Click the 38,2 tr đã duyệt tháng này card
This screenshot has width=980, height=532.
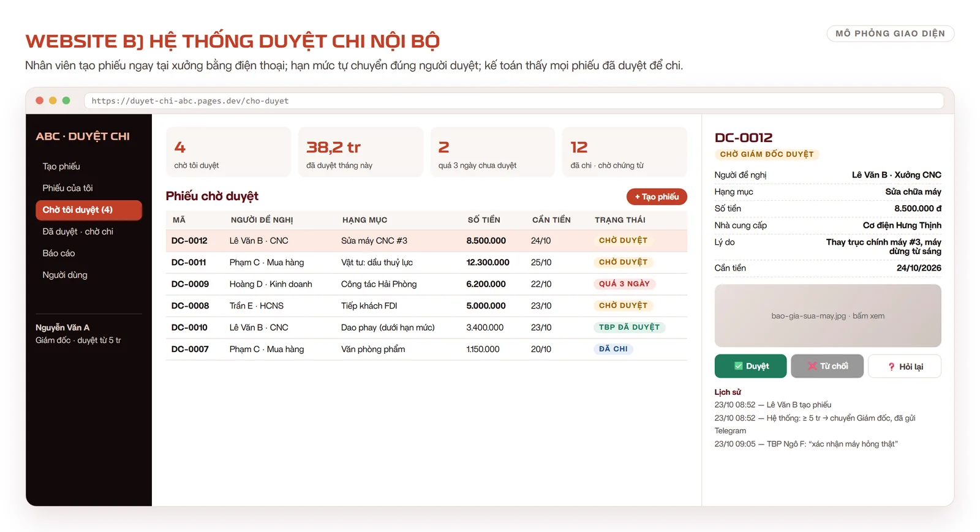point(361,152)
